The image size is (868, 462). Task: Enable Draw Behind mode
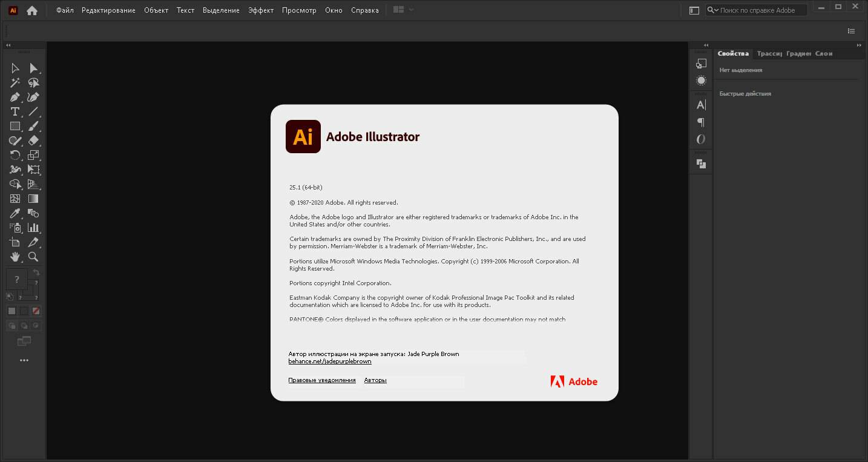24,326
